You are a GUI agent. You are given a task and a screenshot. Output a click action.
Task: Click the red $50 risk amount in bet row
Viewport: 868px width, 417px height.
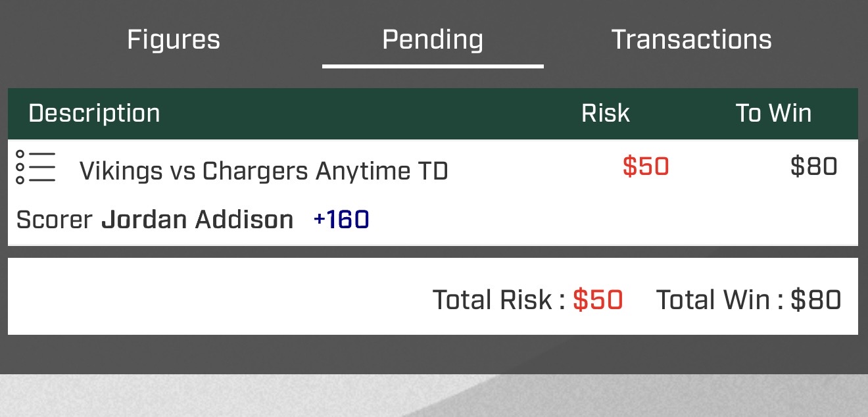tap(646, 166)
